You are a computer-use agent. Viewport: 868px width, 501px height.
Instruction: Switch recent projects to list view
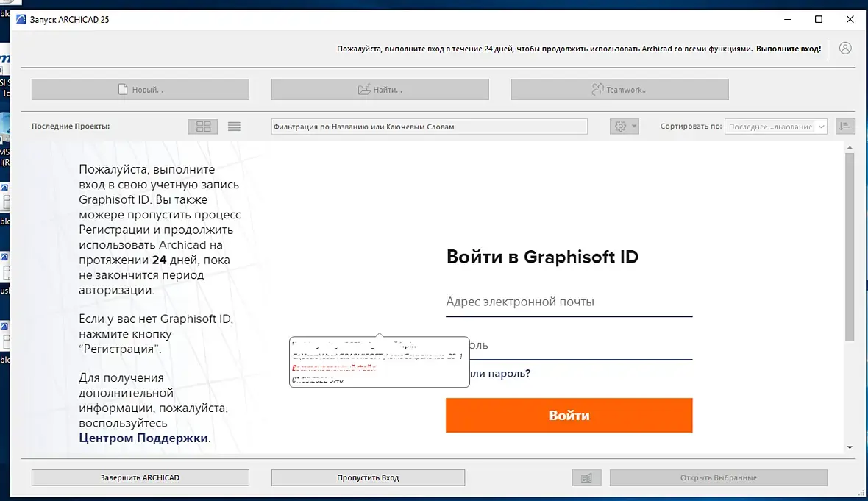(234, 127)
